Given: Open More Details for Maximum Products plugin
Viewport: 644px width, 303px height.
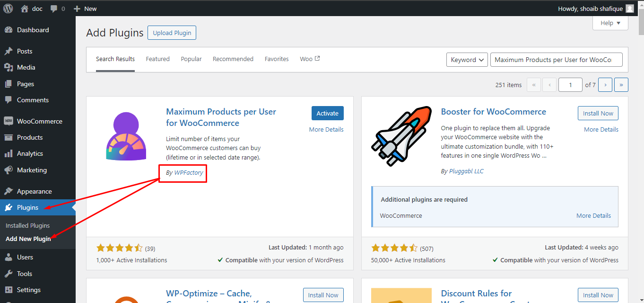Looking at the screenshot, I should (326, 129).
